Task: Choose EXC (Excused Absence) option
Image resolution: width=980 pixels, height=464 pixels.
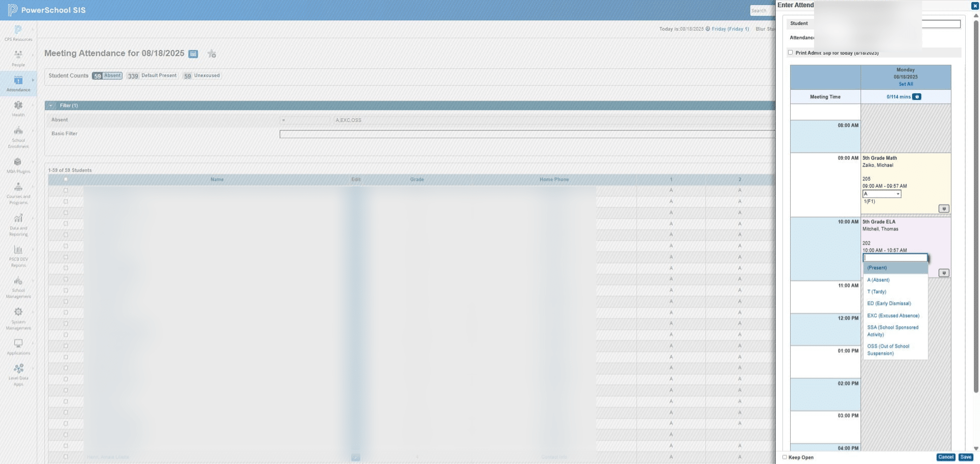Action: tap(893, 316)
